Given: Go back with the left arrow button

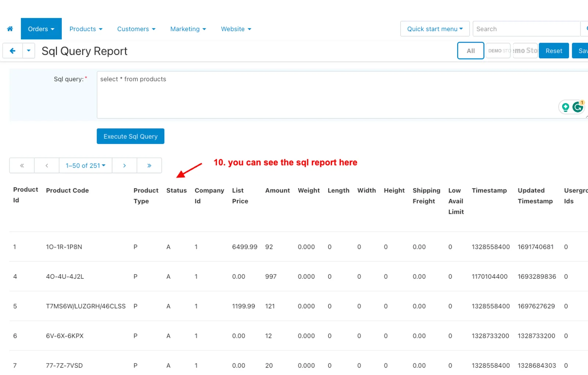Looking at the screenshot, I should (x=12, y=51).
